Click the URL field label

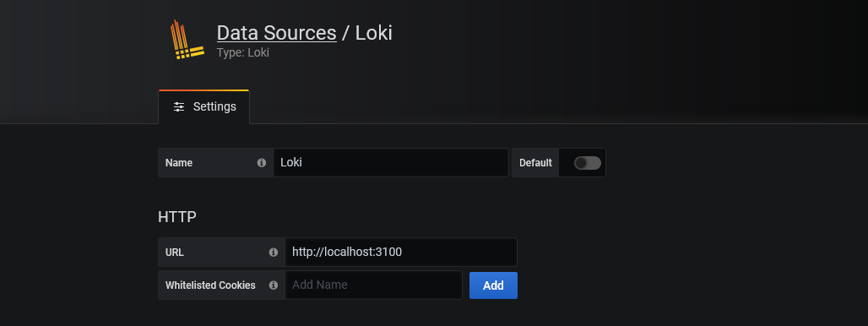(175, 253)
